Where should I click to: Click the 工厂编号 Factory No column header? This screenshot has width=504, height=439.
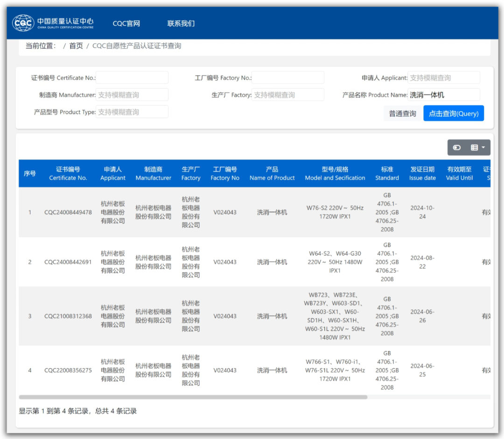pos(225,174)
